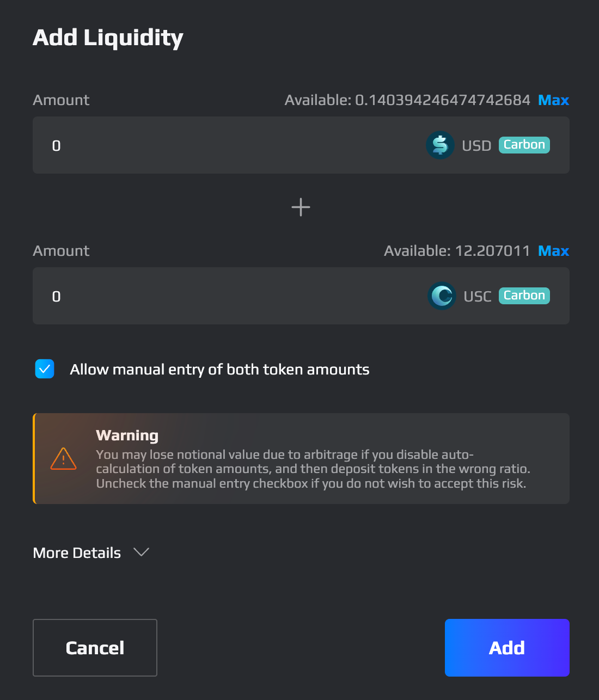This screenshot has width=599, height=700.
Task: Open the More Details section label
Action: [77, 553]
